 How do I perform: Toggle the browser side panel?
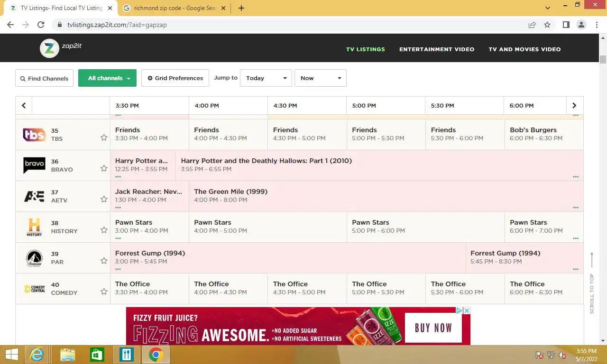point(566,25)
